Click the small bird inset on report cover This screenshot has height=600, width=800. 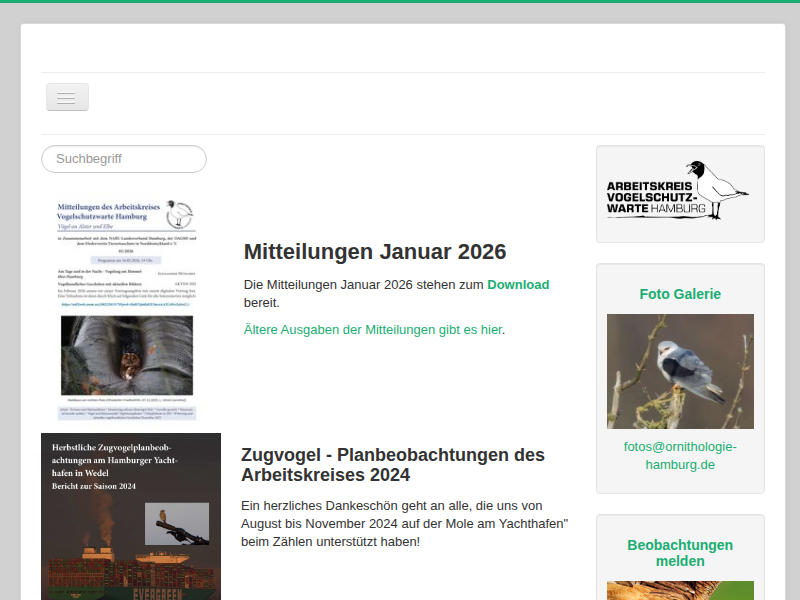point(177,523)
